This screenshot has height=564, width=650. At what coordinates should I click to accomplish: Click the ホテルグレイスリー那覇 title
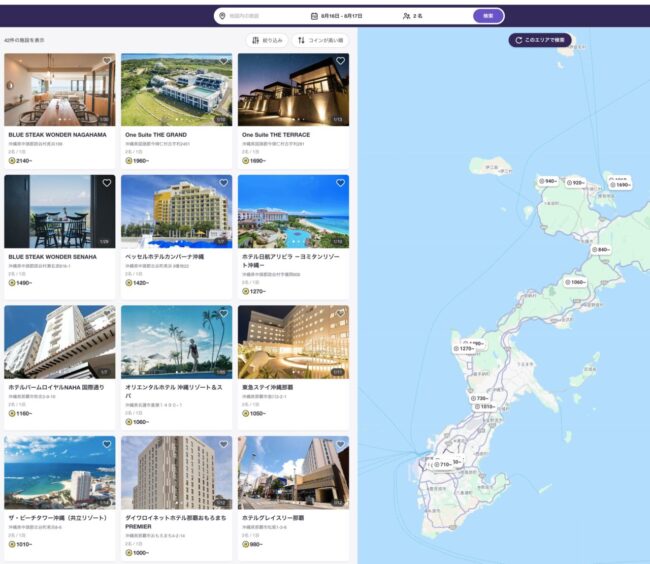pos(273,518)
